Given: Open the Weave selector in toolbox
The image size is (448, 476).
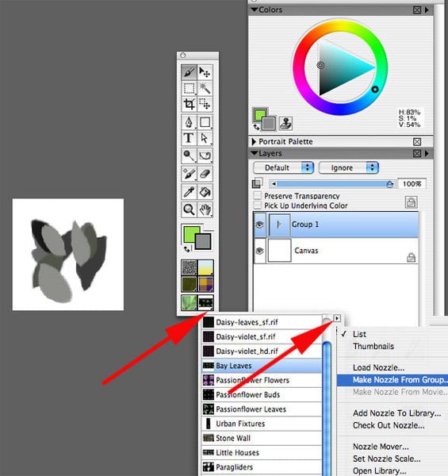Looking at the screenshot, I should coord(205,285).
